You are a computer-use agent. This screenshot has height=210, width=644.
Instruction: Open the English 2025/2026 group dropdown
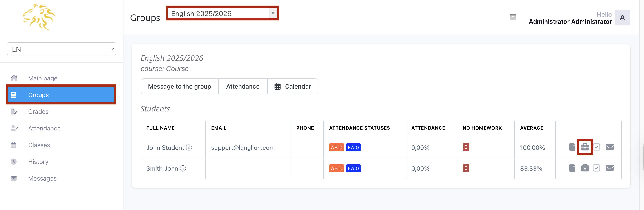tap(223, 13)
